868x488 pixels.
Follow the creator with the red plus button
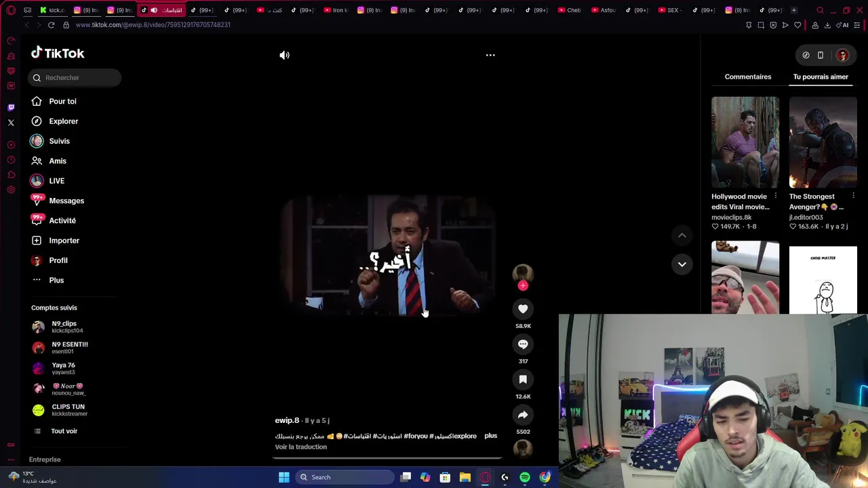click(523, 286)
